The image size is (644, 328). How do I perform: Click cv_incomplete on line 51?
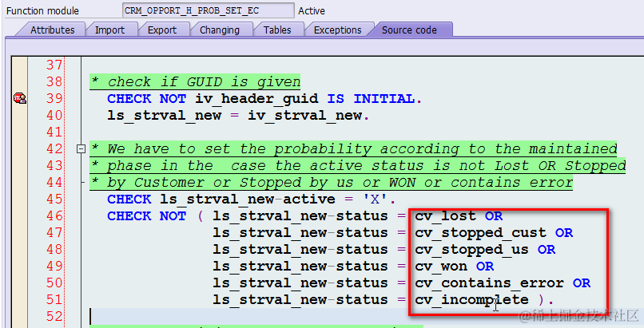pos(471,300)
